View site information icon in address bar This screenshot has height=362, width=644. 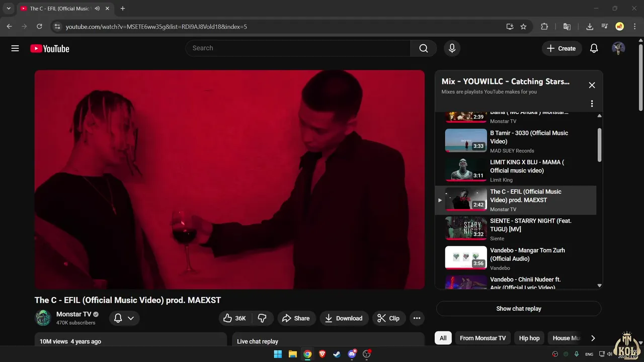pos(57,27)
